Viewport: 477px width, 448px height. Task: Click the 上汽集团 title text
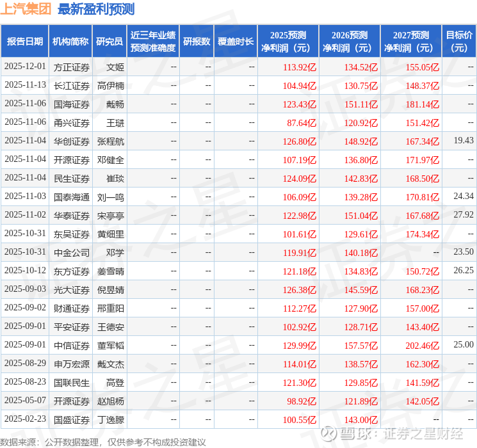pyautogui.click(x=26, y=9)
